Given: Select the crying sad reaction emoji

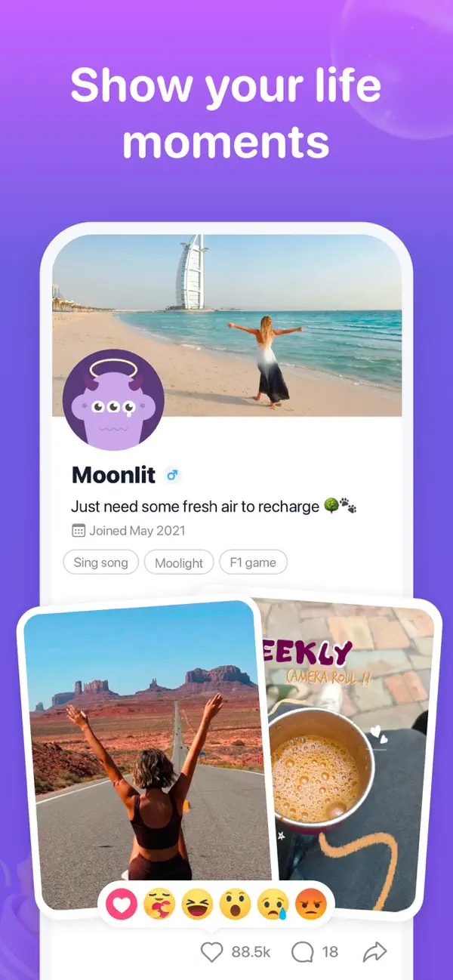Looking at the screenshot, I should tap(273, 904).
